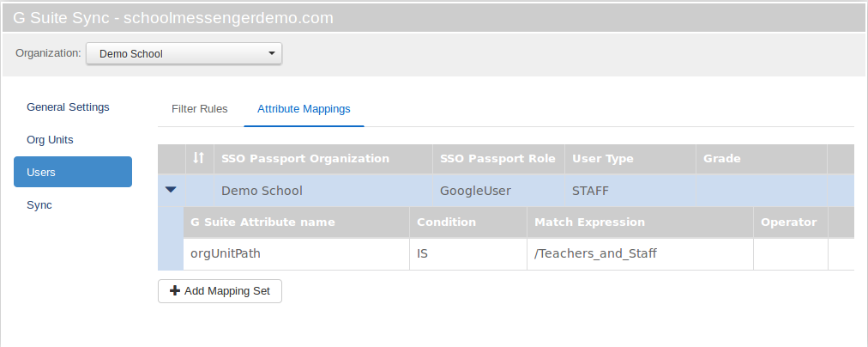Click the User Type column header
Viewport: 868px width, 347px height.
point(630,159)
